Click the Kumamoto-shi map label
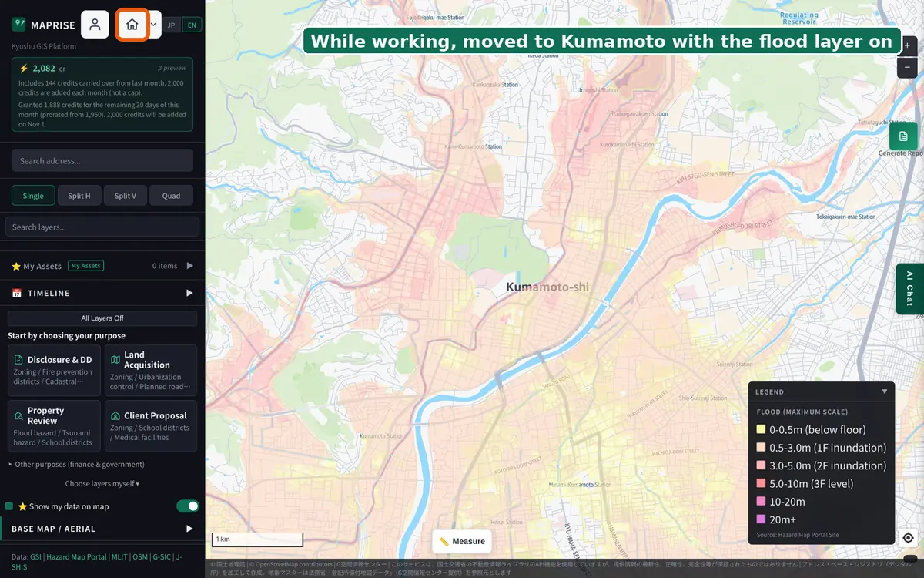 [x=547, y=287]
